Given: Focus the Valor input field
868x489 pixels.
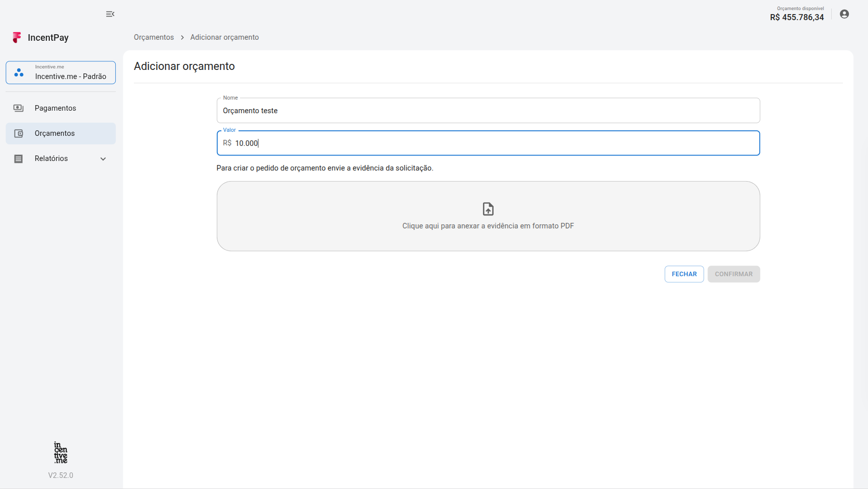Looking at the screenshot, I should coord(488,143).
